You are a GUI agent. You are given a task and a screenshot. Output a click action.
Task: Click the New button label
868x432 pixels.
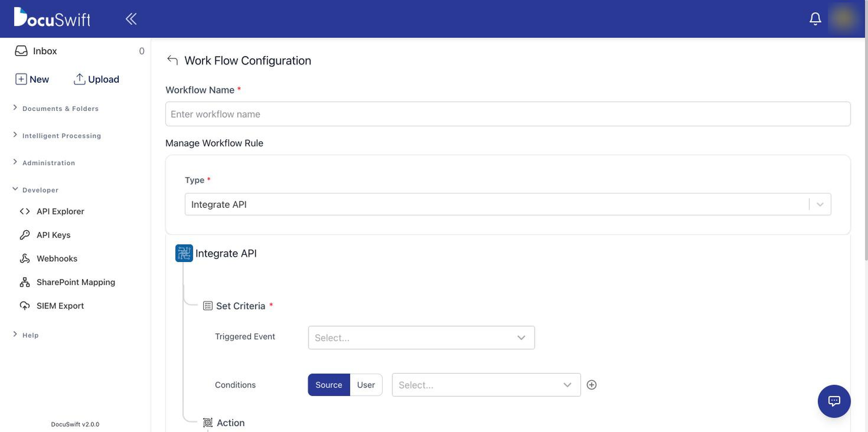coord(39,79)
